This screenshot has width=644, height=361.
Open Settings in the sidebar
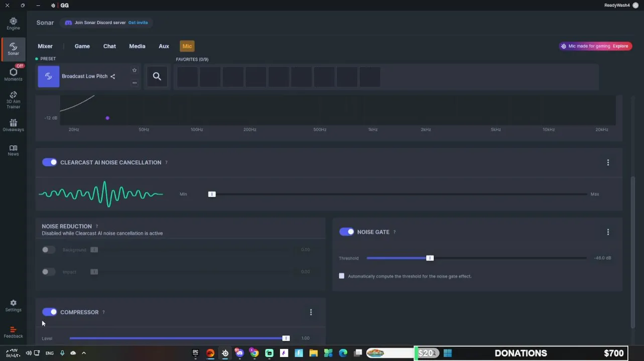[x=13, y=306]
